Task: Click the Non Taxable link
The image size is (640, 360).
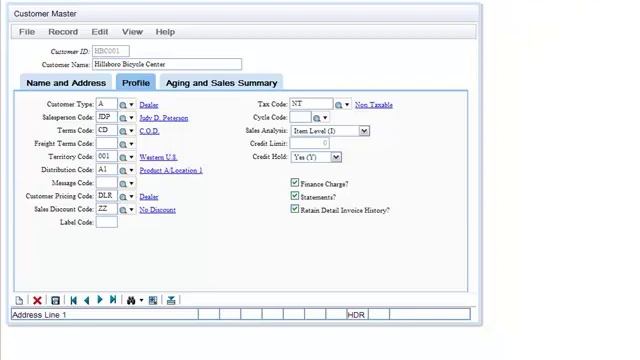Action: point(374,105)
